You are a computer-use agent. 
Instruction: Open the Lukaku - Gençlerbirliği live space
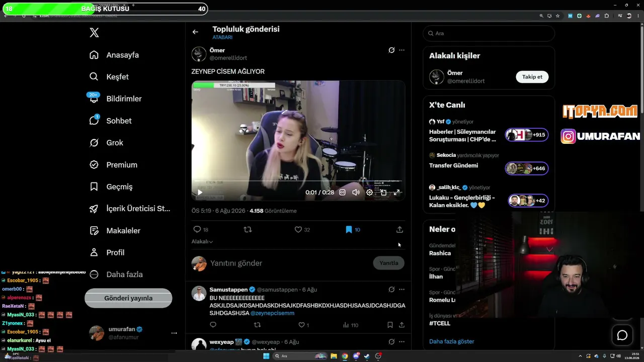(x=489, y=197)
